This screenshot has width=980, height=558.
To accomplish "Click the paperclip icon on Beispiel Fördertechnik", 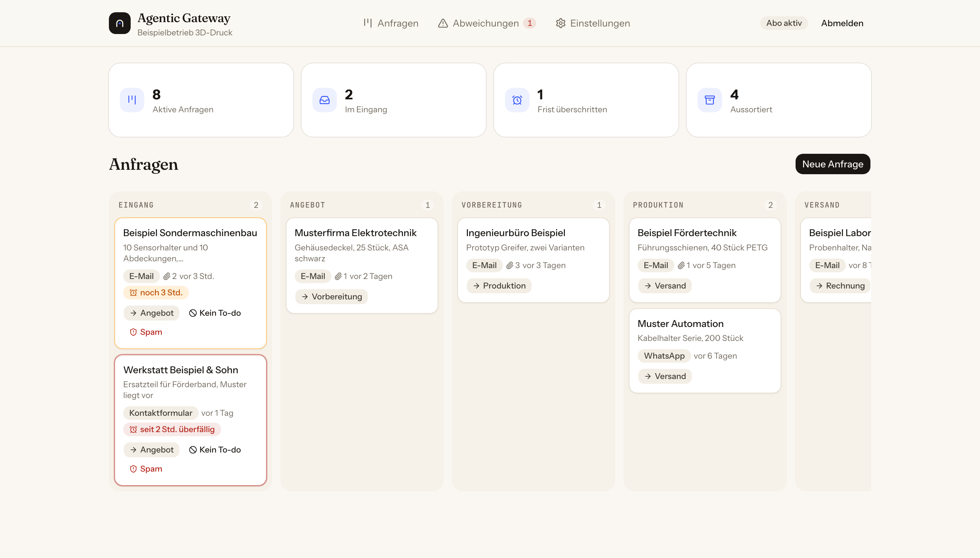I will [x=681, y=266].
